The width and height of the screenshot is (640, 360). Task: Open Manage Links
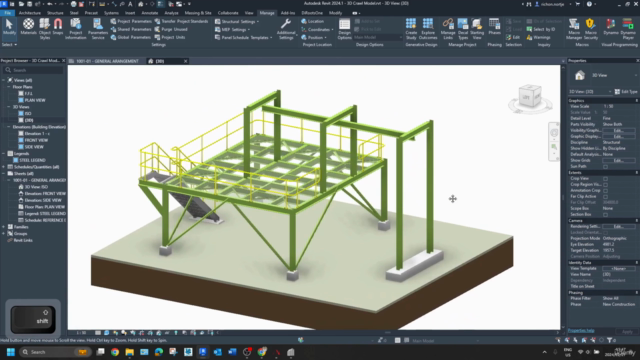[x=448, y=28]
